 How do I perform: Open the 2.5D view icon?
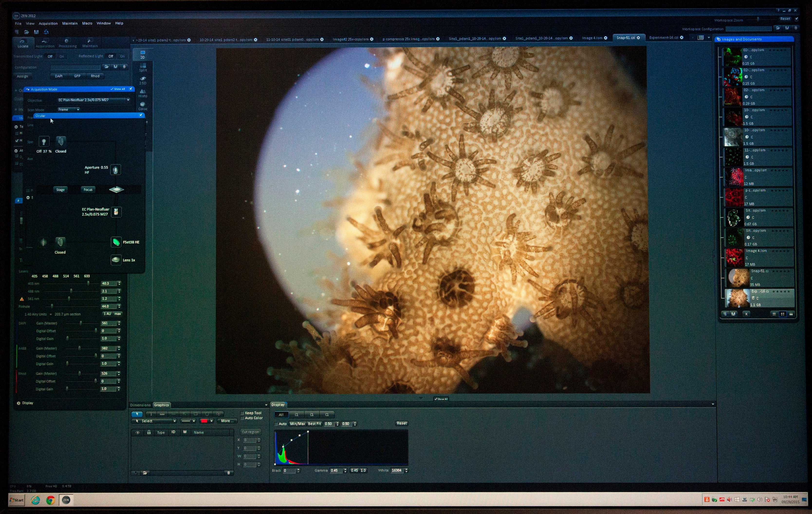143,80
